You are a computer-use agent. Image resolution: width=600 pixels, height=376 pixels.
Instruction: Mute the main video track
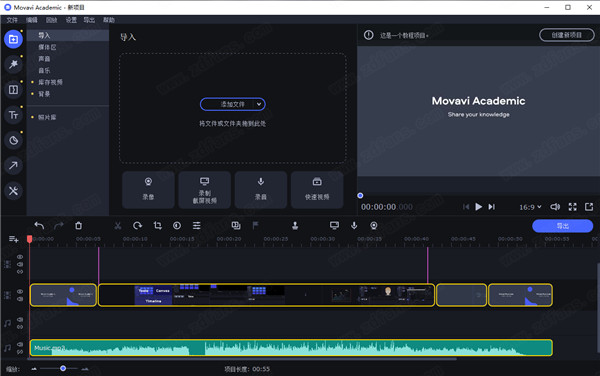pos(20,299)
